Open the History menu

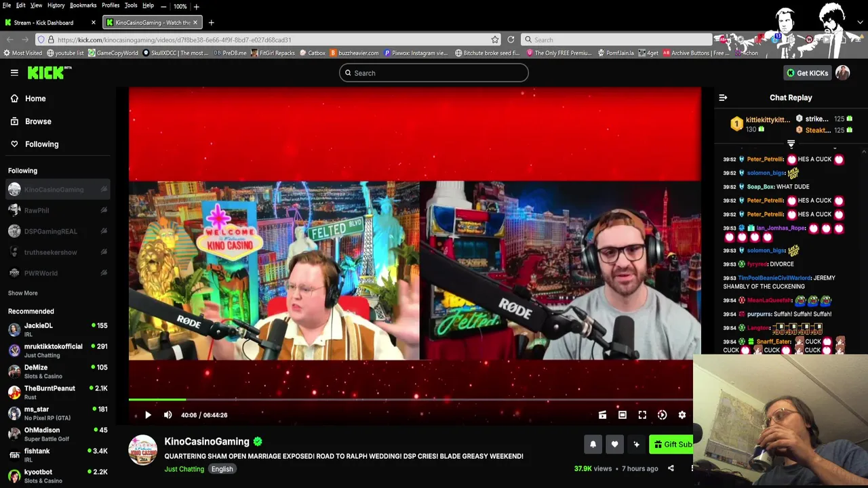click(56, 5)
